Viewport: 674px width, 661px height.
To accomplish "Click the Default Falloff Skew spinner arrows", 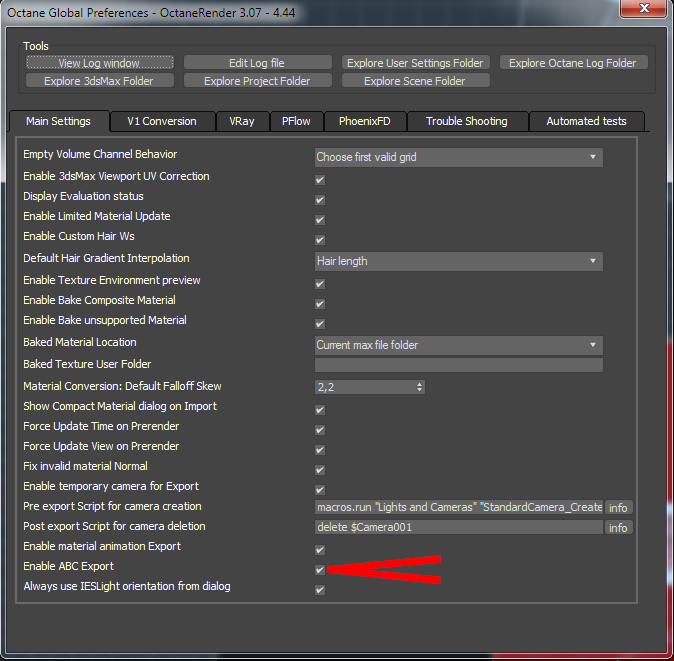I will click(420, 387).
